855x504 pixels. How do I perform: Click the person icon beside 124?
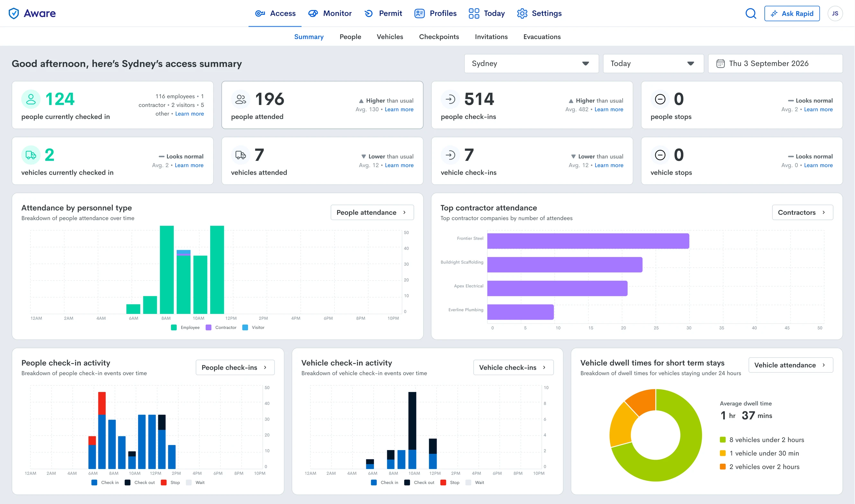tap(31, 99)
